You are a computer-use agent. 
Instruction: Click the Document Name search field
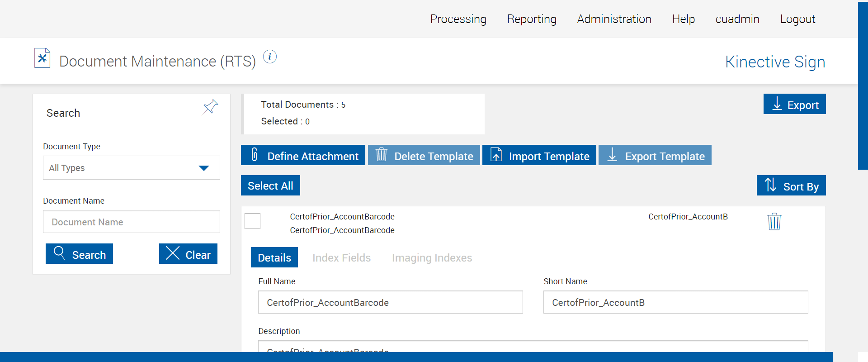click(x=131, y=222)
